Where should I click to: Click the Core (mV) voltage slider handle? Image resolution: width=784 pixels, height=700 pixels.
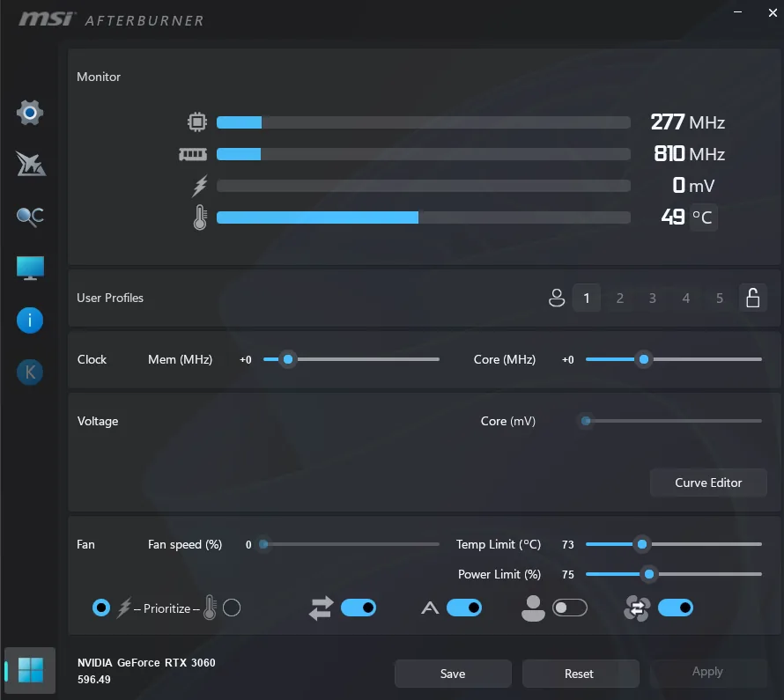586,421
